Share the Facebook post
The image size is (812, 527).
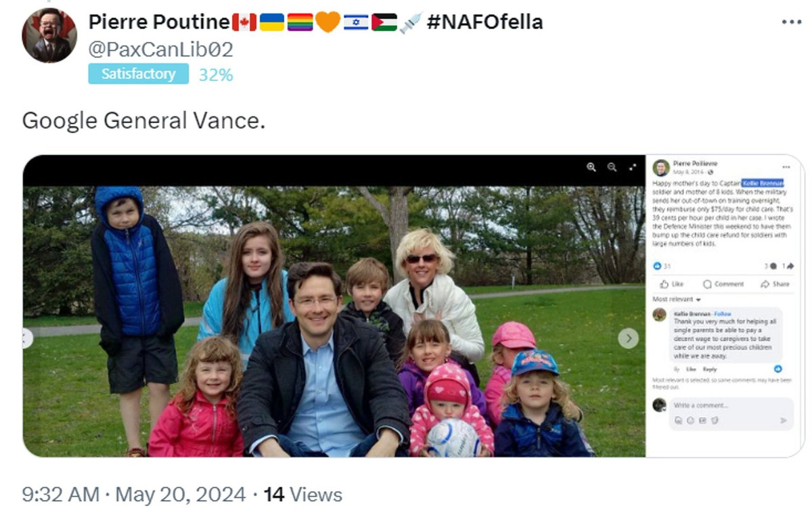tap(775, 284)
